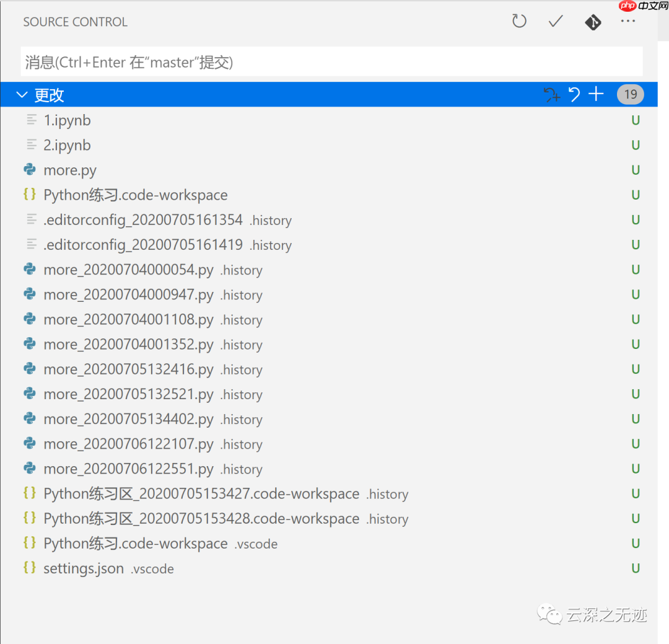
Task: Click the Discard All Changes undo icon
Action: point(574,94)
